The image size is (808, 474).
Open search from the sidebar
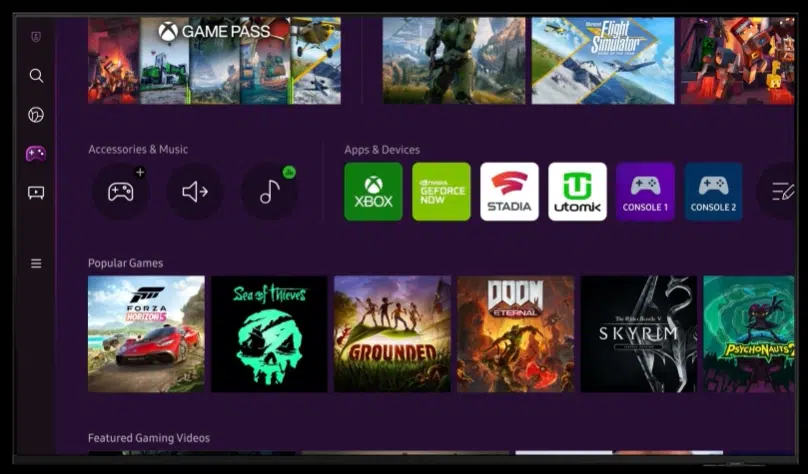36,76
